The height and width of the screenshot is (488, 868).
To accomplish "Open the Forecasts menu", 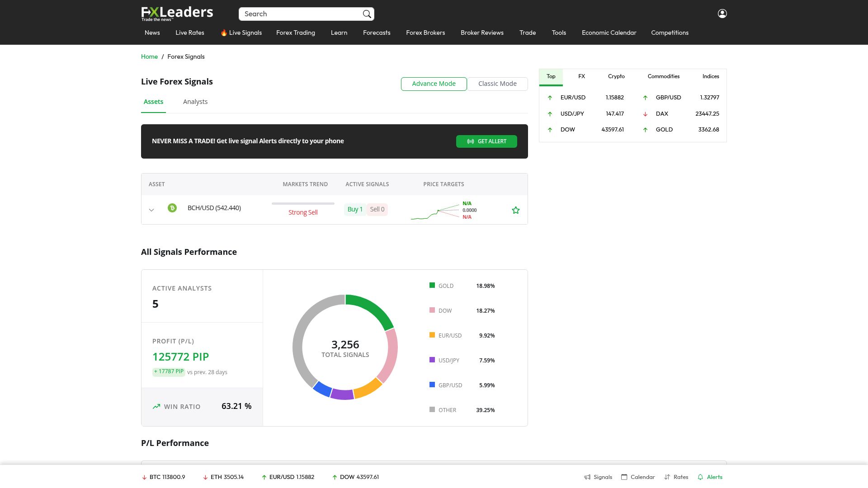I will coord(377,33).
